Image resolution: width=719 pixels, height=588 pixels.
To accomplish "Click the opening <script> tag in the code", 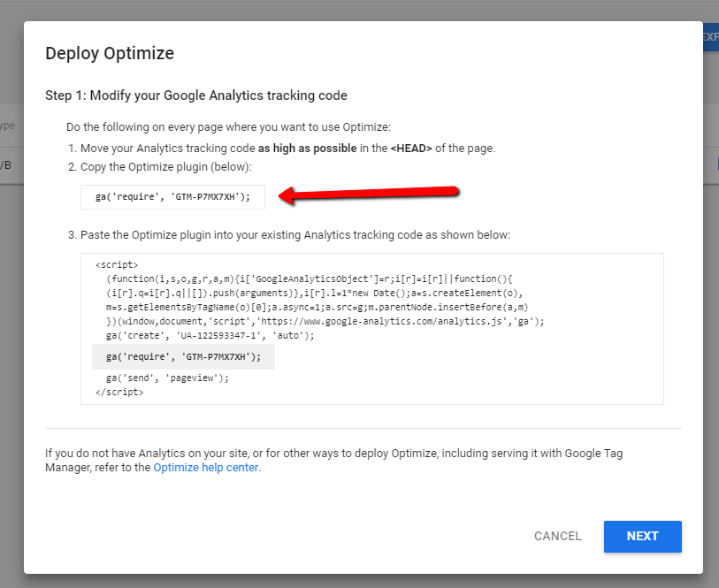I will pos(116,264).
